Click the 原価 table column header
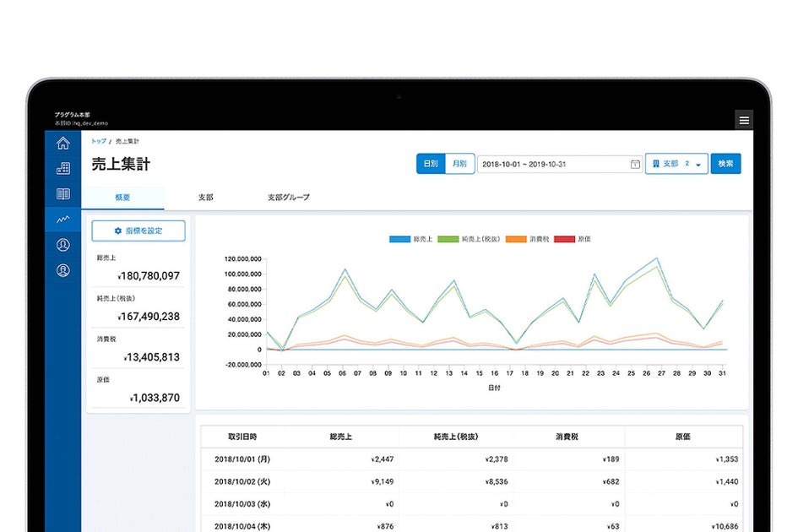 coord(682,437)
